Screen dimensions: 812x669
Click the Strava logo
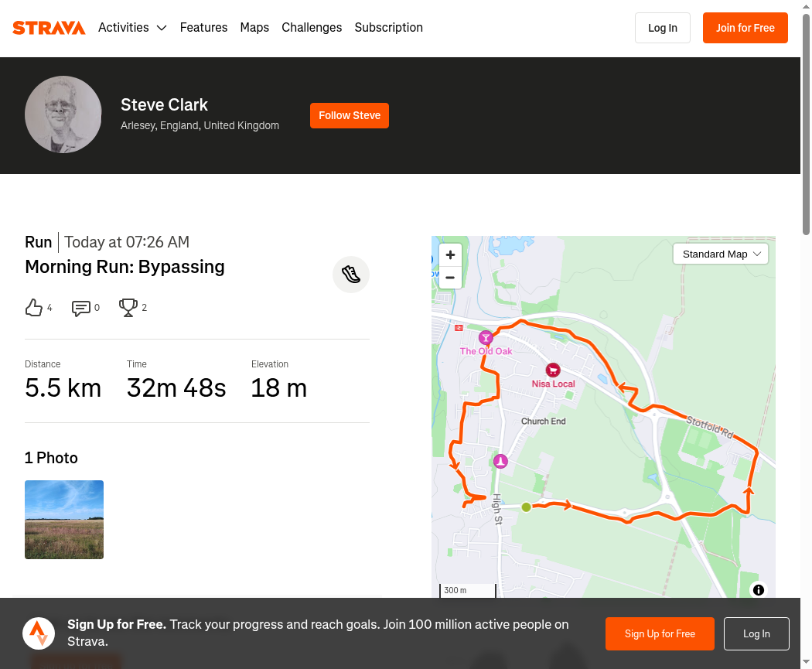[x=49, y=28]
